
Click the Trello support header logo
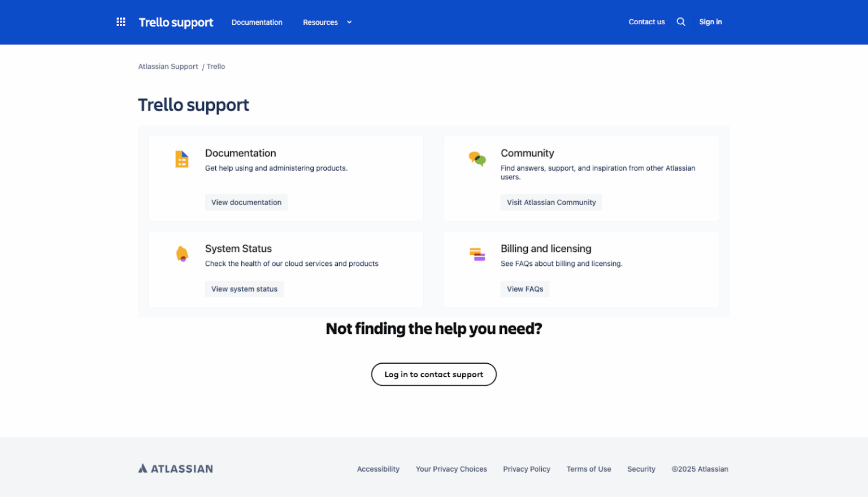click(x=176, y=22)
